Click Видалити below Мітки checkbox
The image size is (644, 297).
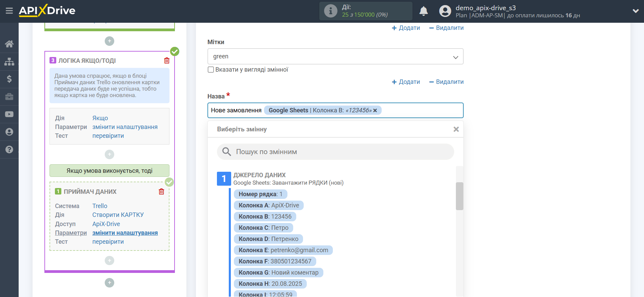click(446, 82)
